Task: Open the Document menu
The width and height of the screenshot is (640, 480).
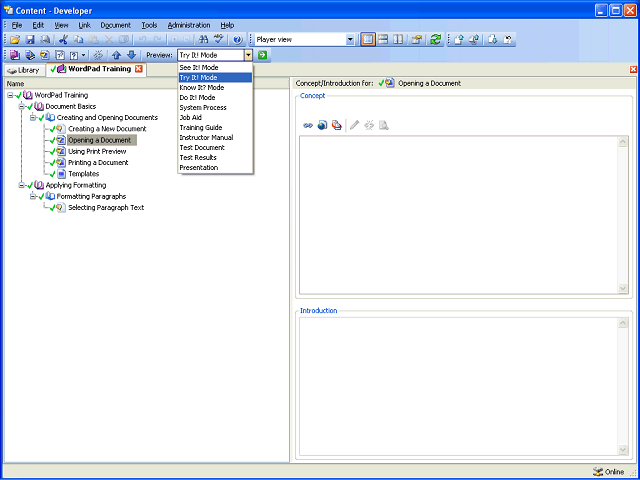Action: [116, 25]
